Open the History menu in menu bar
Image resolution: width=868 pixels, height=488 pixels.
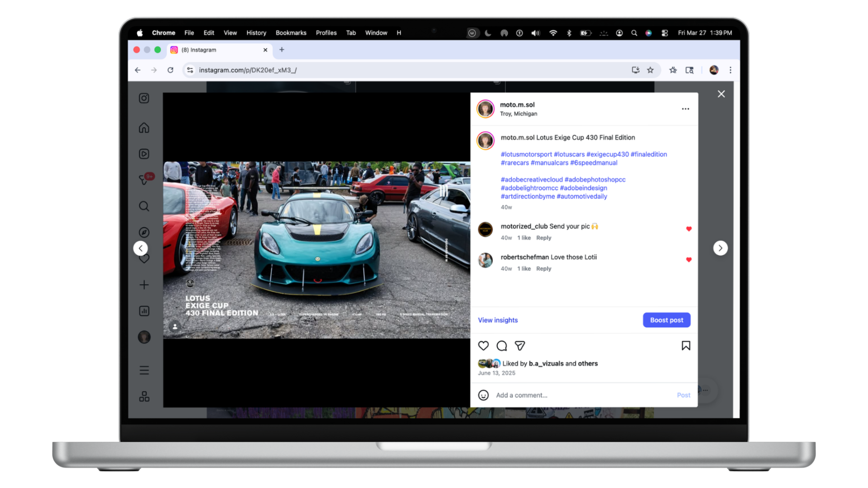[x=256, y=33]
